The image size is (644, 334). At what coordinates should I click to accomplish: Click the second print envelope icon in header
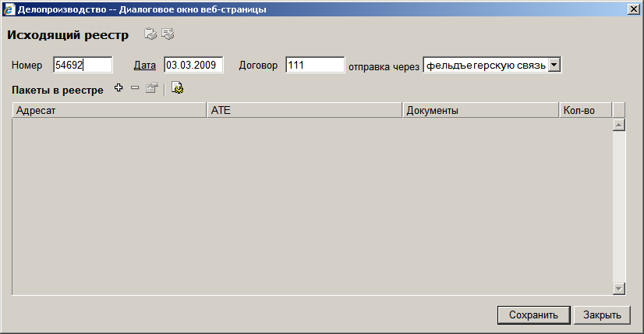click(x=168, y=34)
